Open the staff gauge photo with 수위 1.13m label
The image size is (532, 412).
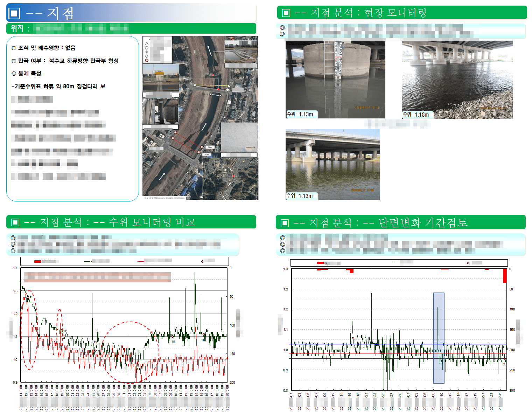tap(334, 79)
